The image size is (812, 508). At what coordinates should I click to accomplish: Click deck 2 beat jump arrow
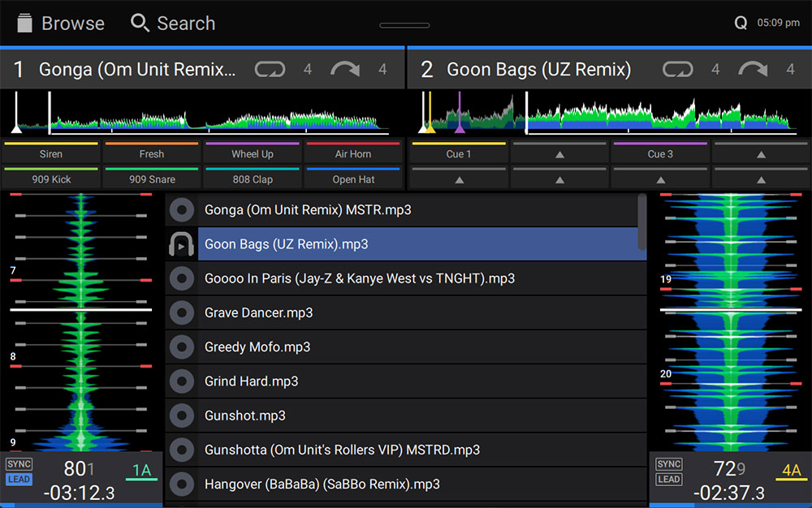pyautogui.click(x=753, y=70)
